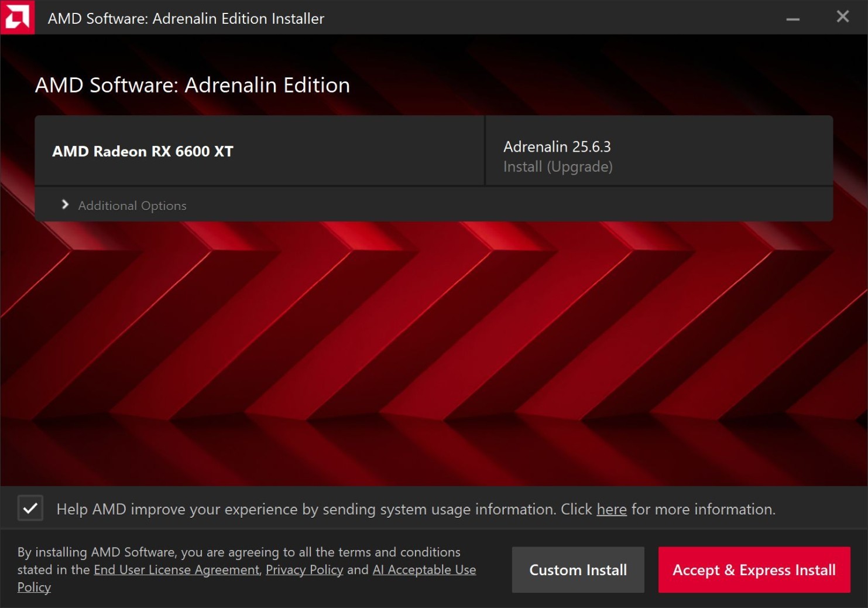Click the 'AMD Software: Adrenalin Edition' heading
The image size is (868, 608).
click(x=192, y=86)
